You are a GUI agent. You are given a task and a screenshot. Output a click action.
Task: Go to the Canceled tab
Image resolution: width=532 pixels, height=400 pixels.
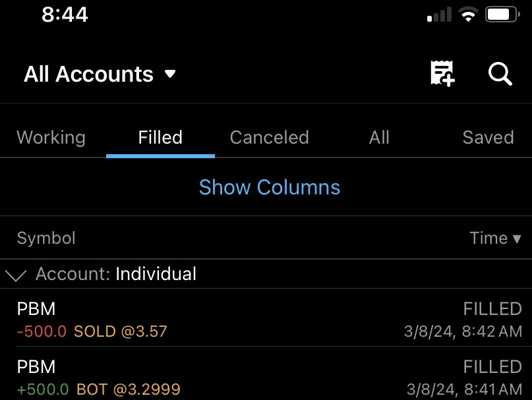coord(269,137)
